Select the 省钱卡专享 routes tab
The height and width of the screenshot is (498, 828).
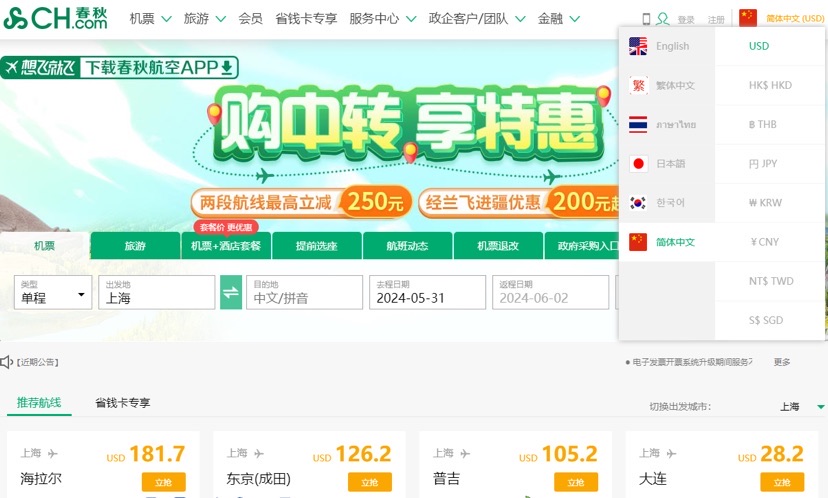(x=123, y=403)
